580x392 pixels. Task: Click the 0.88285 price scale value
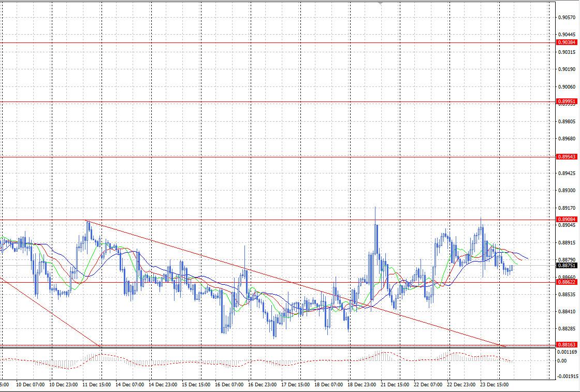tap(567, 328)
